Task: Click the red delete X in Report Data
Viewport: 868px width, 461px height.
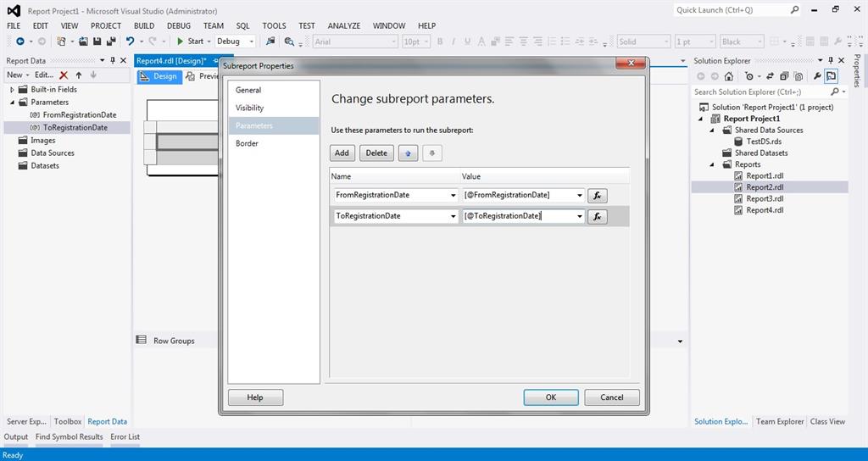Action: tap(64, 75)
